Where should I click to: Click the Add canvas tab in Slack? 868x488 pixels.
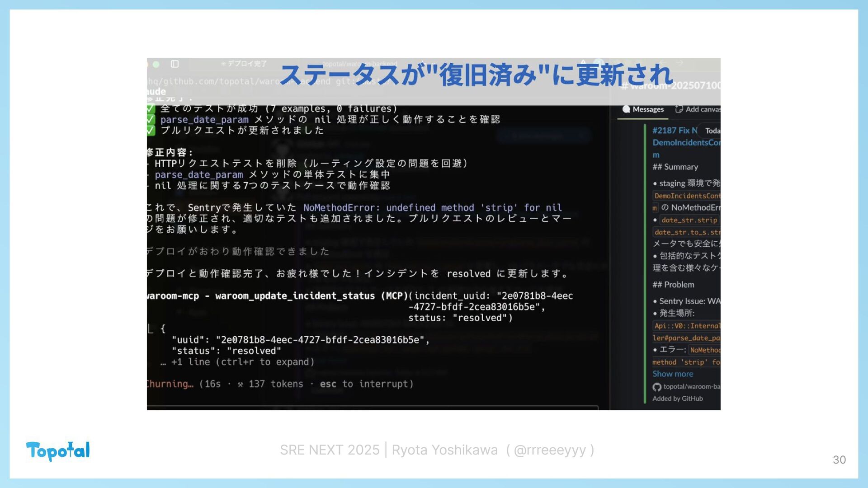(698, 109)
